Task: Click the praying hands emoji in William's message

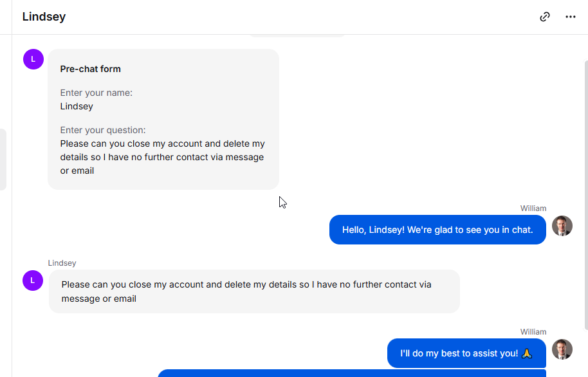Action: click(x=526, y=353)
